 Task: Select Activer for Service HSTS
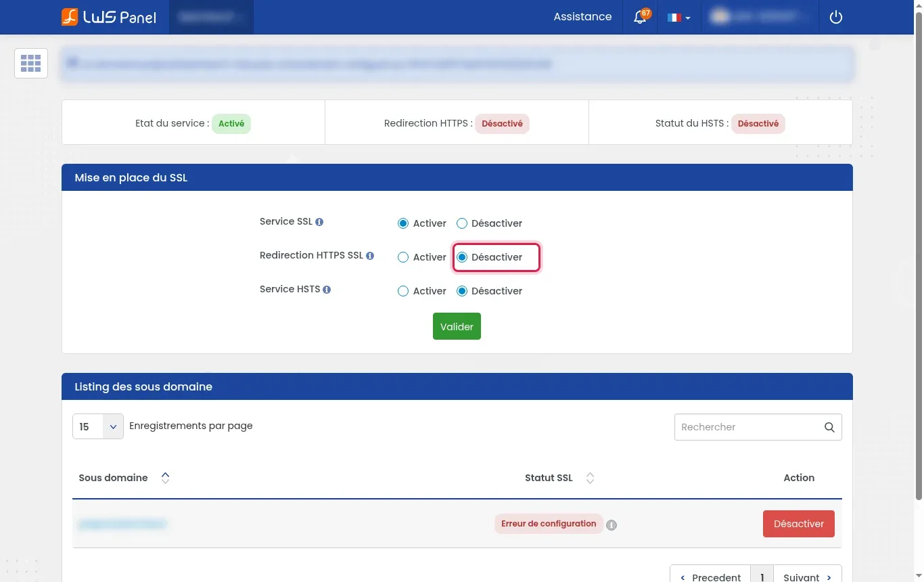point(403,291)
